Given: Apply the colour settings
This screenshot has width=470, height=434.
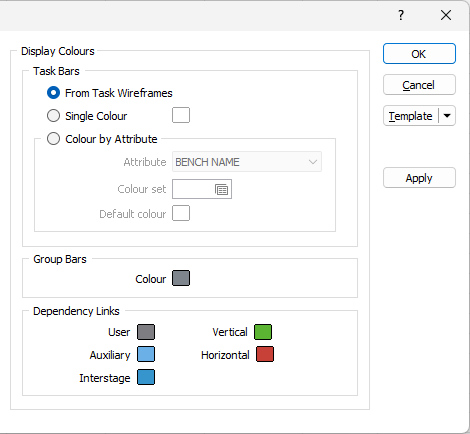Looking at the screenshot, I should pyautogui.click(x=419, y=178).
